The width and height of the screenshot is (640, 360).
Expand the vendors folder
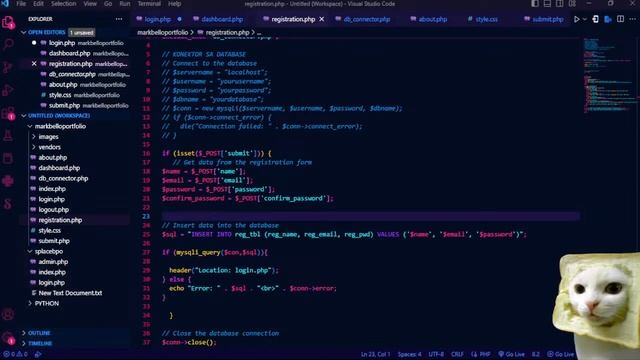click(x=34, y=147)
